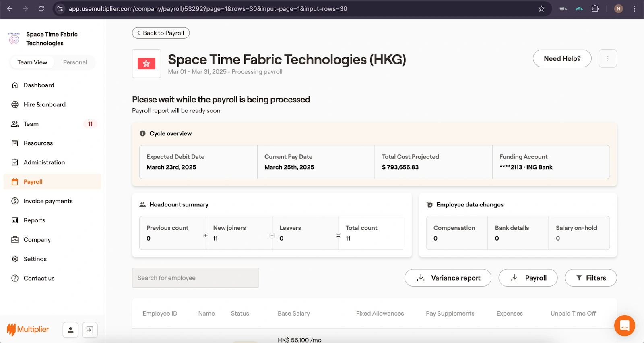Click the Multiplier logo at bottom left
This screenshot has height=343, width=644.
tap(28, 330)
